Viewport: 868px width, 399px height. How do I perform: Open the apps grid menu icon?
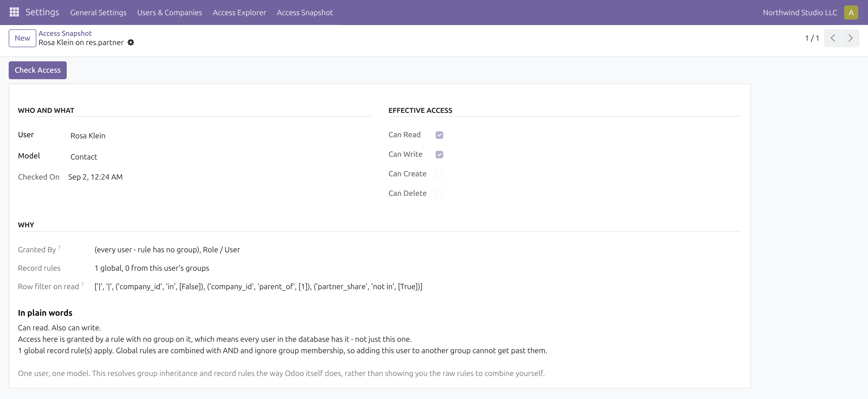pyautogui.click(x=14, y=12)
